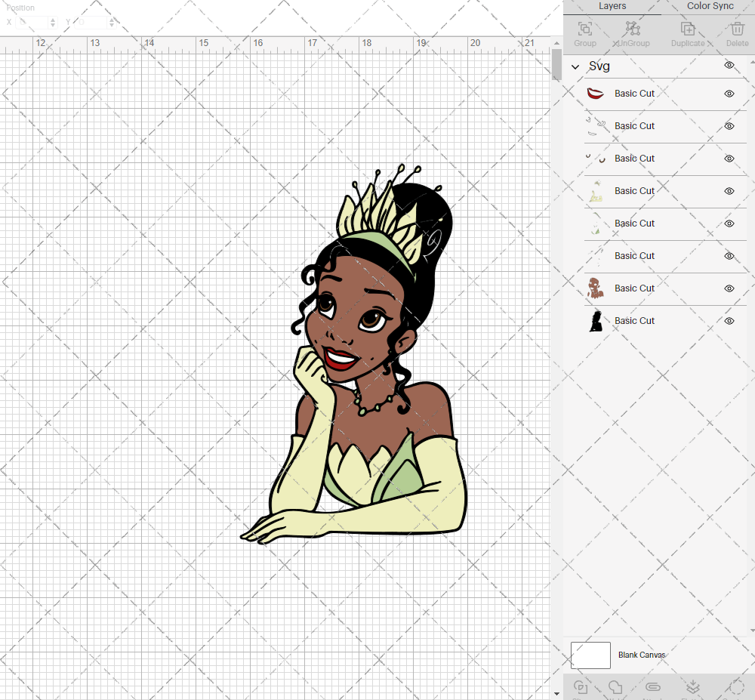
Task: Click the Attach paperclip icon
Action: point(652,687)
